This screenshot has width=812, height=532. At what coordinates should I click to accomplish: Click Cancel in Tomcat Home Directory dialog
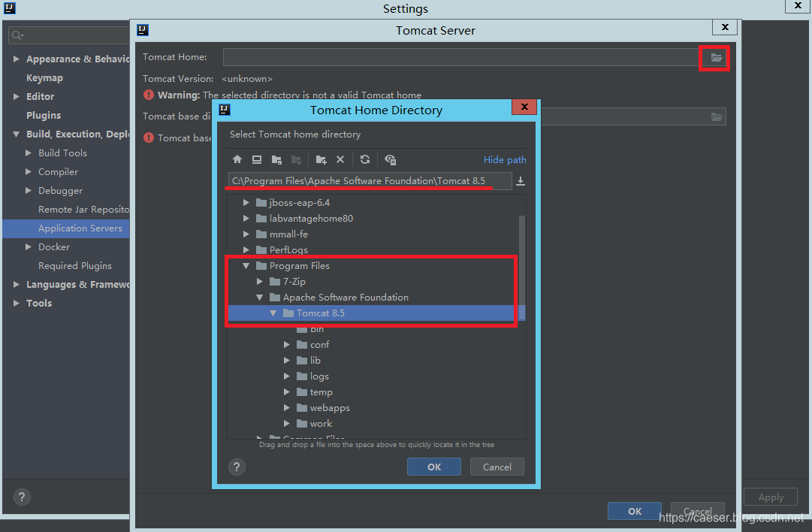point(497,467)
